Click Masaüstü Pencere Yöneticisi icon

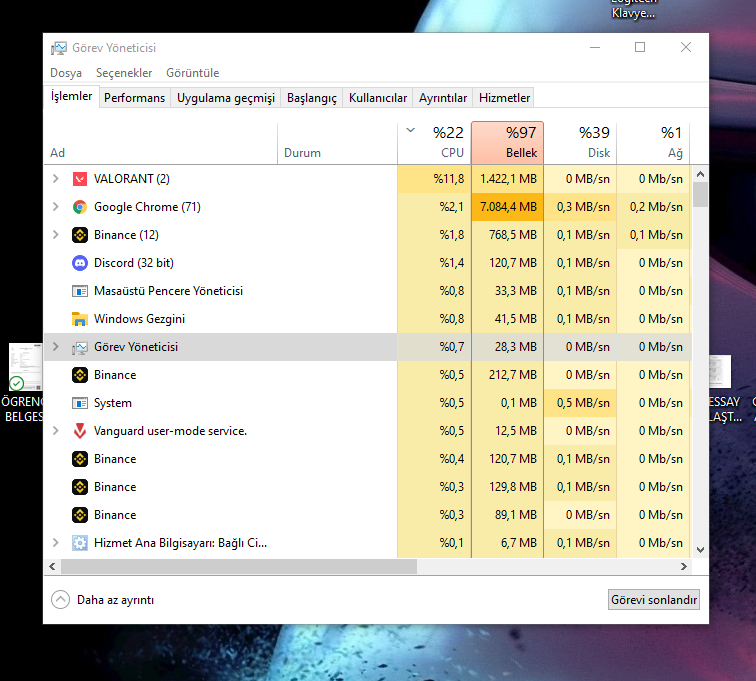click(x=80, y=291)
